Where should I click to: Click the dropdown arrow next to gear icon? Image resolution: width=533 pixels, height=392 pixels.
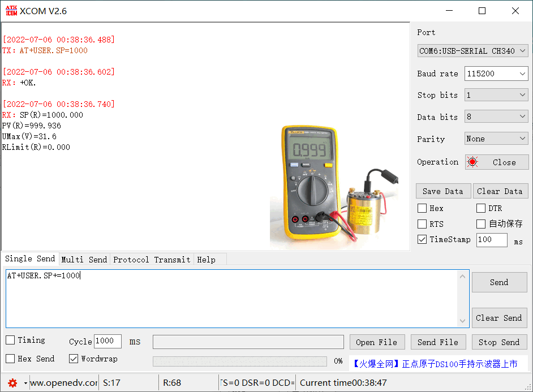tap(25, 383)
